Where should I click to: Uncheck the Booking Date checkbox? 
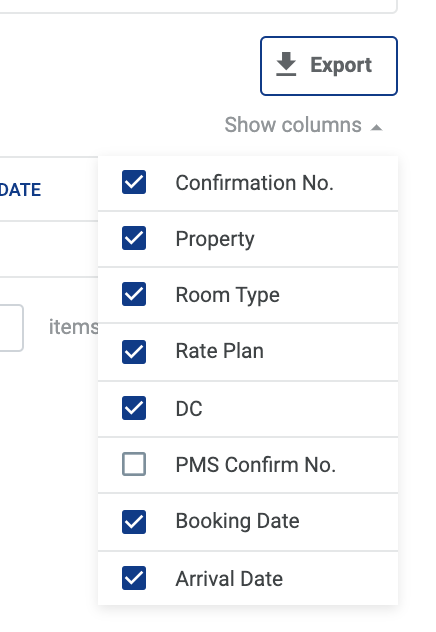coord(134,522)
